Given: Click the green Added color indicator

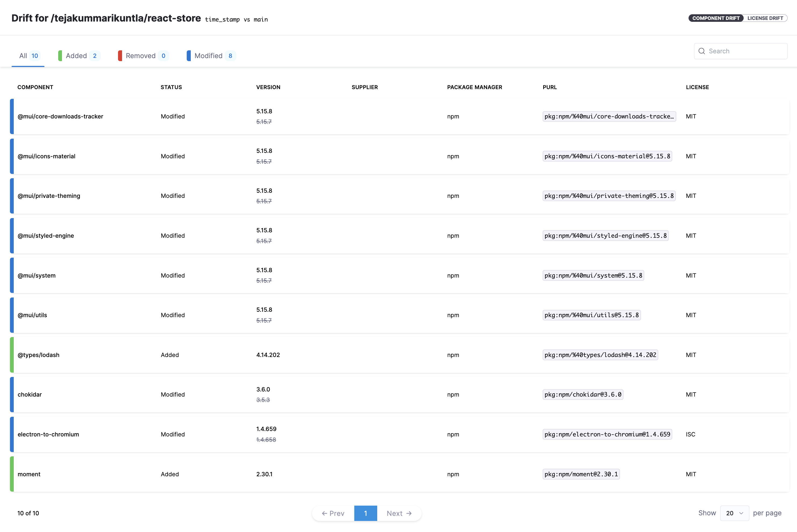Looking at the screenshot, I should 60,56.
